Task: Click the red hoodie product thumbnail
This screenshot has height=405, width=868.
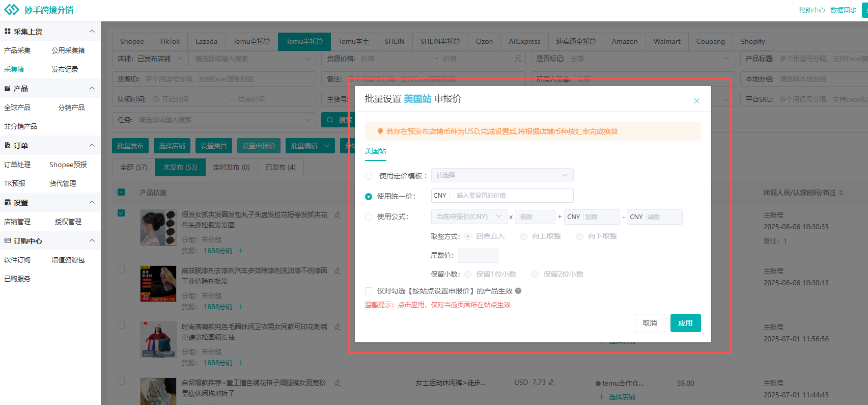Action: 158,339
